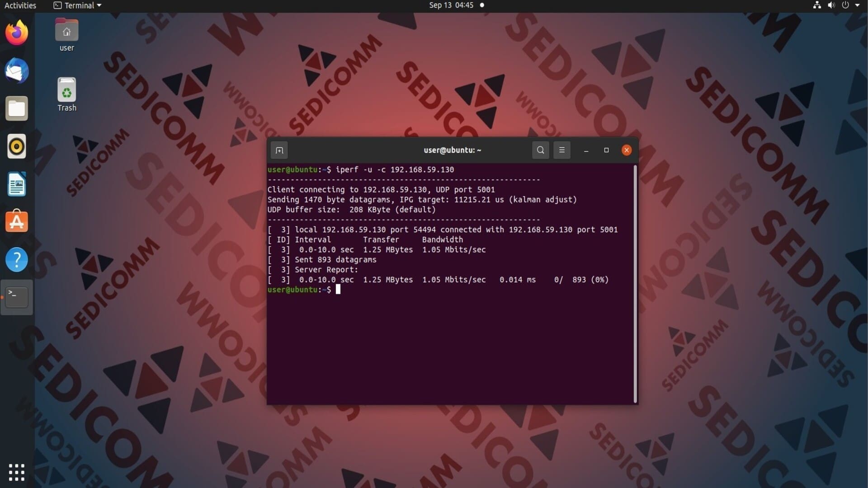This screenshot has height=488, width=868.
Task: Open the Help application icon
Action: coord(17,260)
